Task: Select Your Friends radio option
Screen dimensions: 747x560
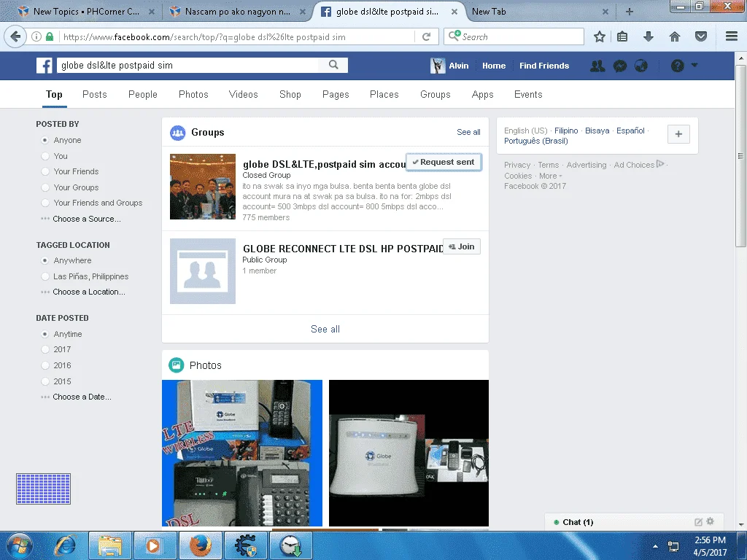Action: 44,171
